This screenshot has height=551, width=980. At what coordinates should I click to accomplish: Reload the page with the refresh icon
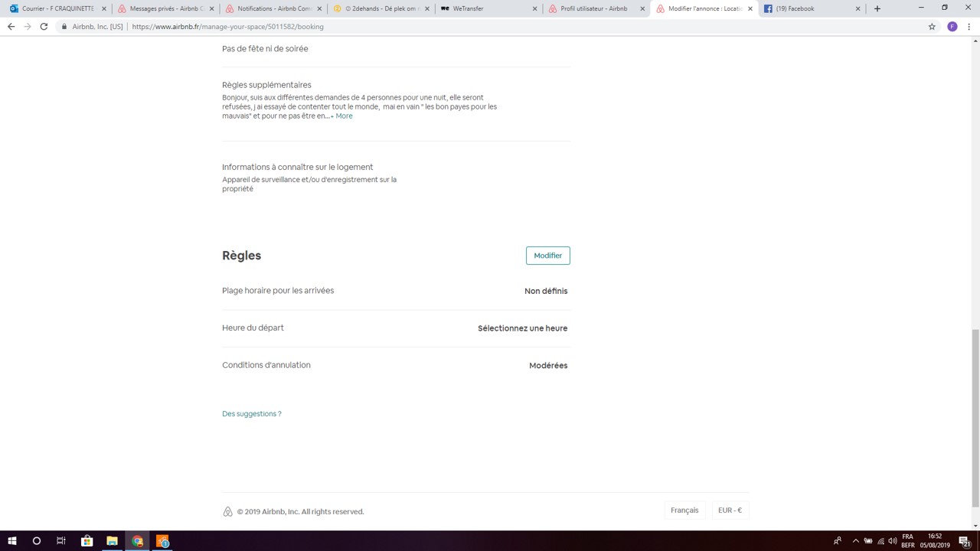[44, 26]
